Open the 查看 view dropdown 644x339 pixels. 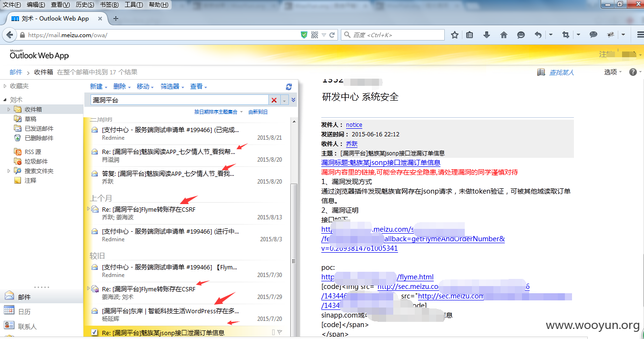(x=199, y=86)
